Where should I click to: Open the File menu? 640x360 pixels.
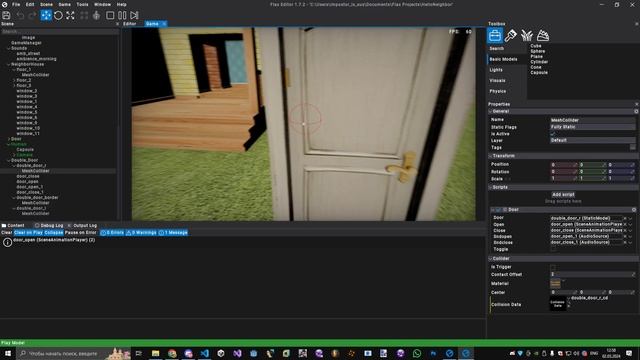point(16,4)
